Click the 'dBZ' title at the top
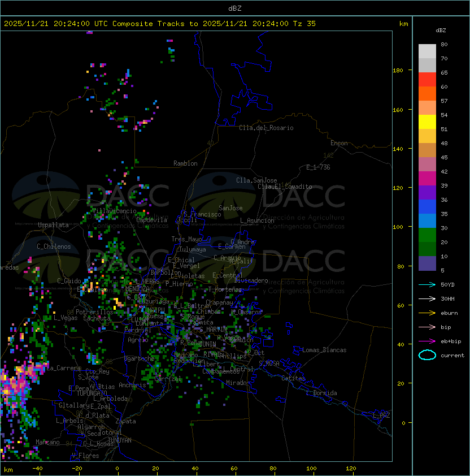The width and height of the screenshot is (470, 476). (x=235, y=8)
